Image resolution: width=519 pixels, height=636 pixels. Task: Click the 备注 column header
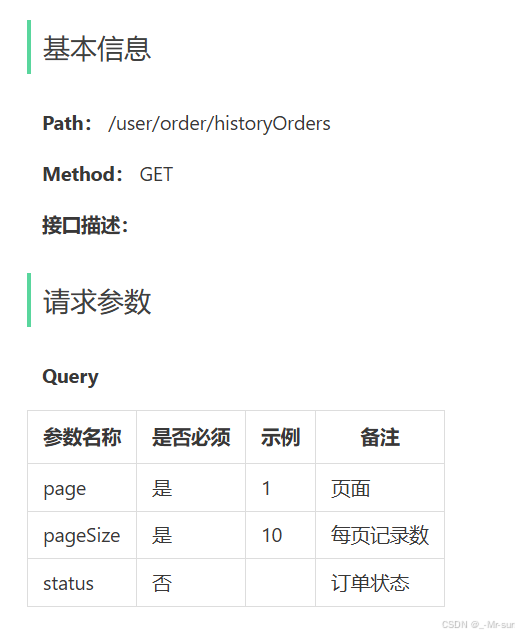tap(380, 437)
